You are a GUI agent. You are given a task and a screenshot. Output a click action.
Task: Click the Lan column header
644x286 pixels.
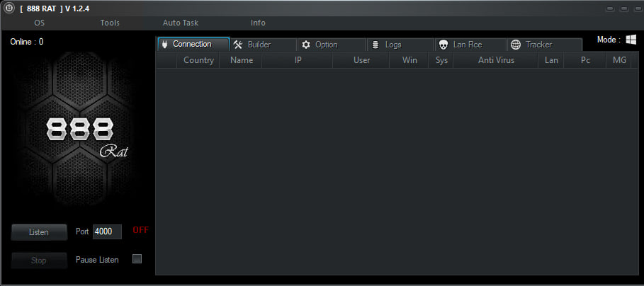tap(551, 60)
